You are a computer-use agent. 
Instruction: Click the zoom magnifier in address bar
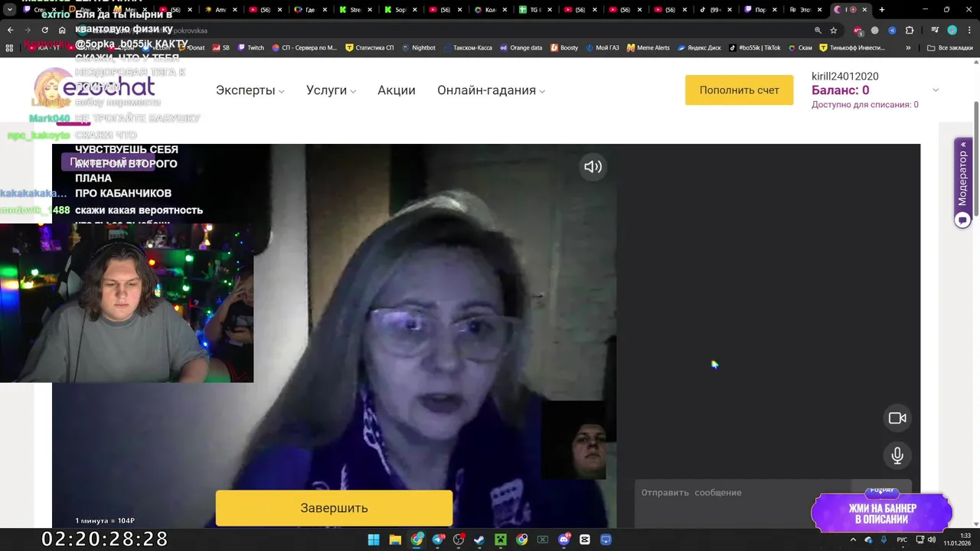click(x=818, y=30)
